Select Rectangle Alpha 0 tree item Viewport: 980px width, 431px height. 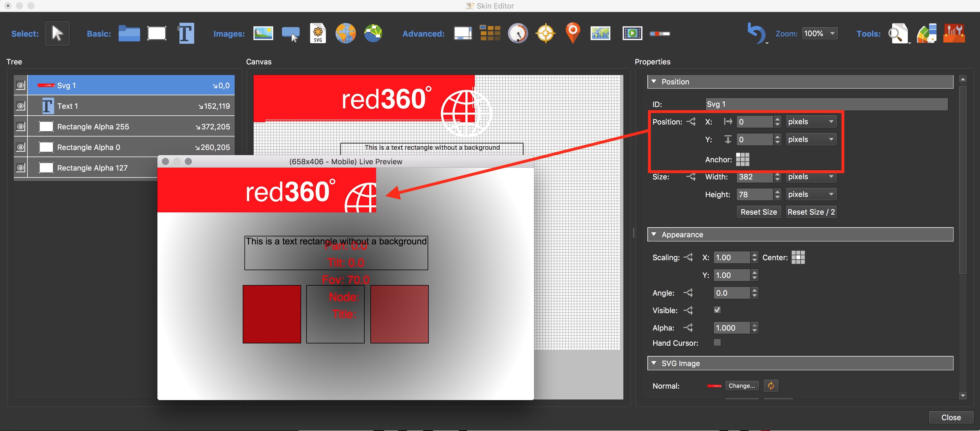point(131,147)
